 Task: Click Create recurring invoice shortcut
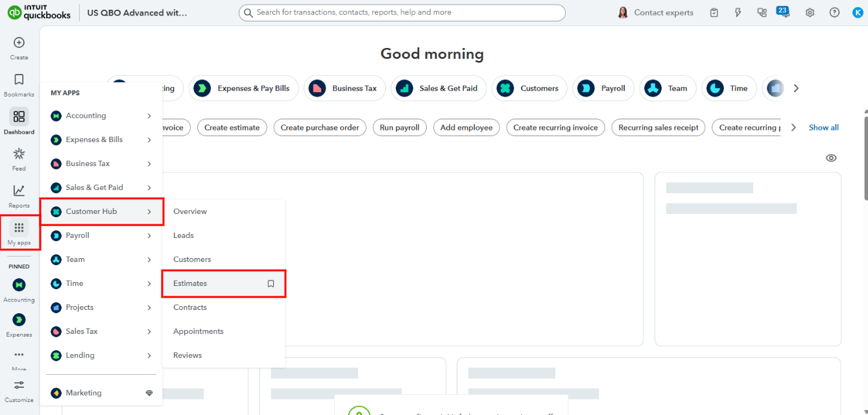(555, 128)
